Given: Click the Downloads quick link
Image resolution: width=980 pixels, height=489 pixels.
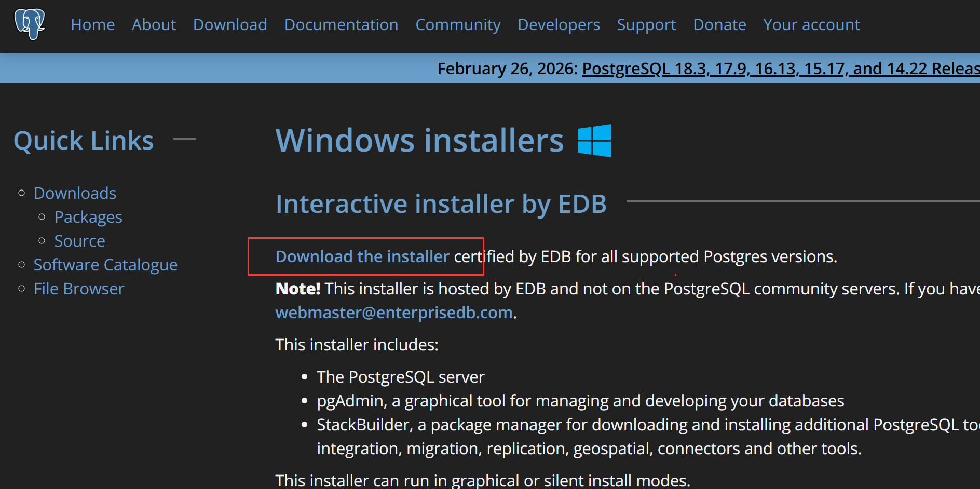Looking at the screenshot, I should point(75,193).
